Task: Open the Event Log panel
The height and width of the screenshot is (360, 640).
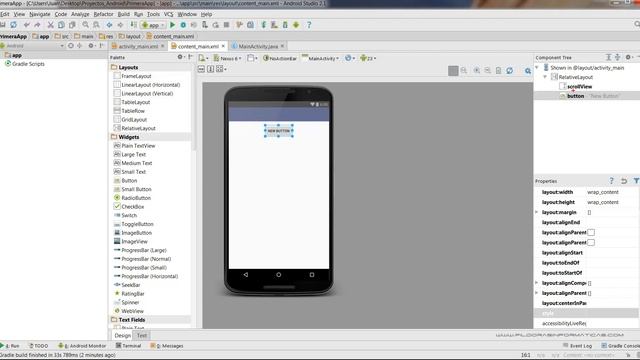Action: (577, 346)
